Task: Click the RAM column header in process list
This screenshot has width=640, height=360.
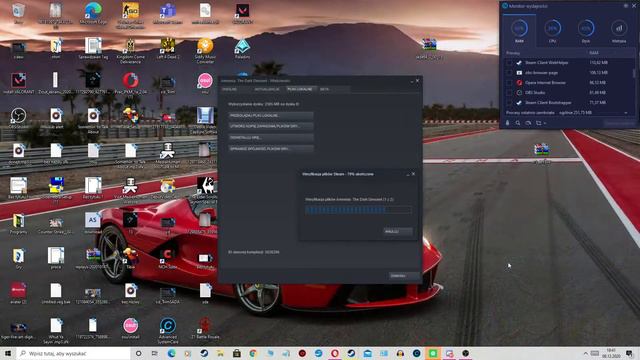Action: pyautogui.click(x=594, y=53)
